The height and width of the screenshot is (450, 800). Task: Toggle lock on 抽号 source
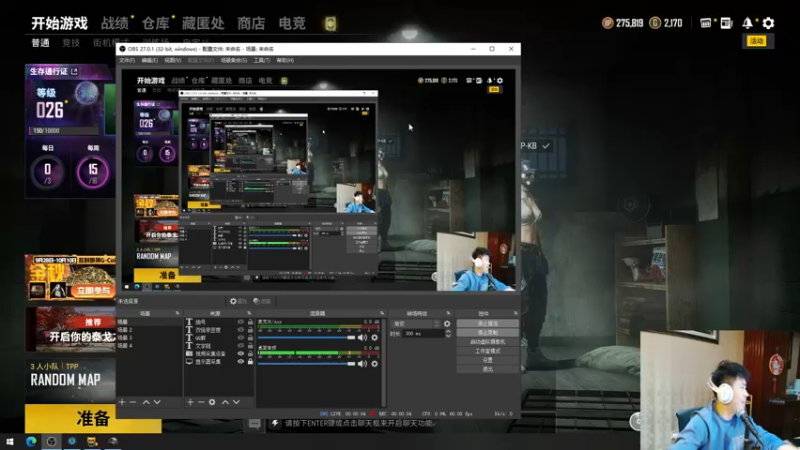click(250, 322)
